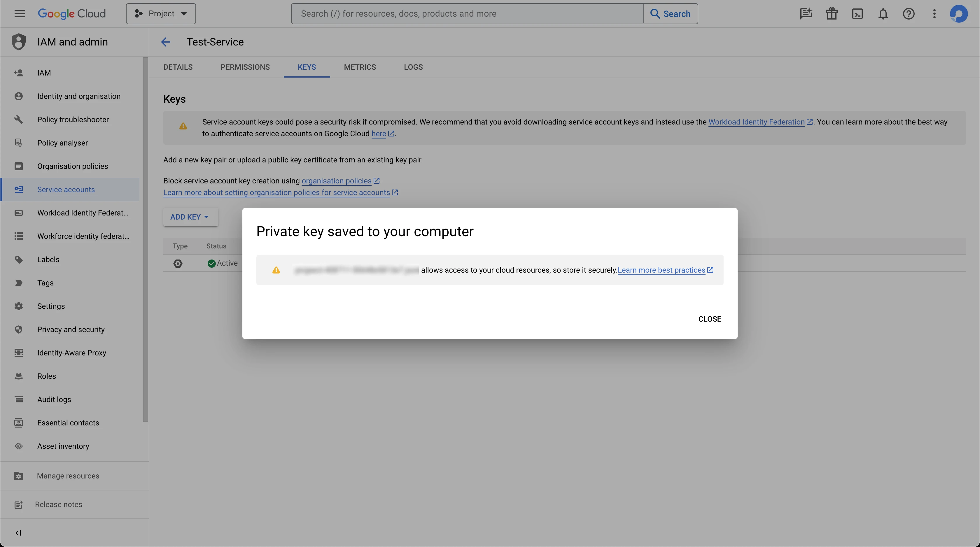Click the Gemini chat assistant icon
The width and height of the screenshot is (980, 547).
(x=806, y=14)
